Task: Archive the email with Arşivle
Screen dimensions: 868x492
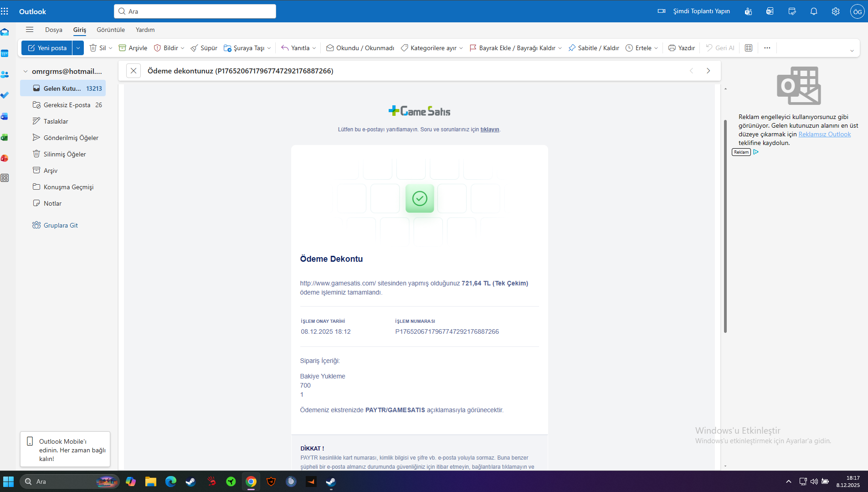Action: tap(133, 48)
